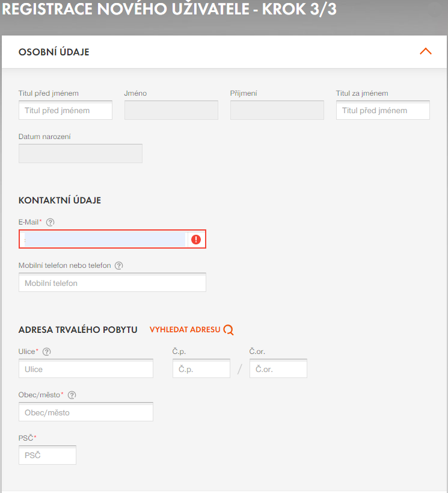
Task: Click the magnifier icon beside Vyhledat adresu
Action: coord(229,330)
